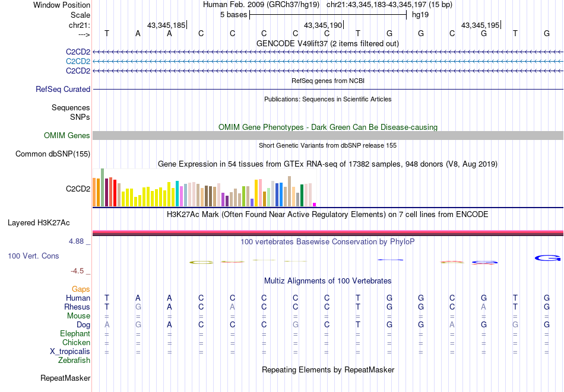This screenshot has height=392, width=564.
Task: Select the light-blue C2CD2 transcript label
Action: [x=78, y=62]
